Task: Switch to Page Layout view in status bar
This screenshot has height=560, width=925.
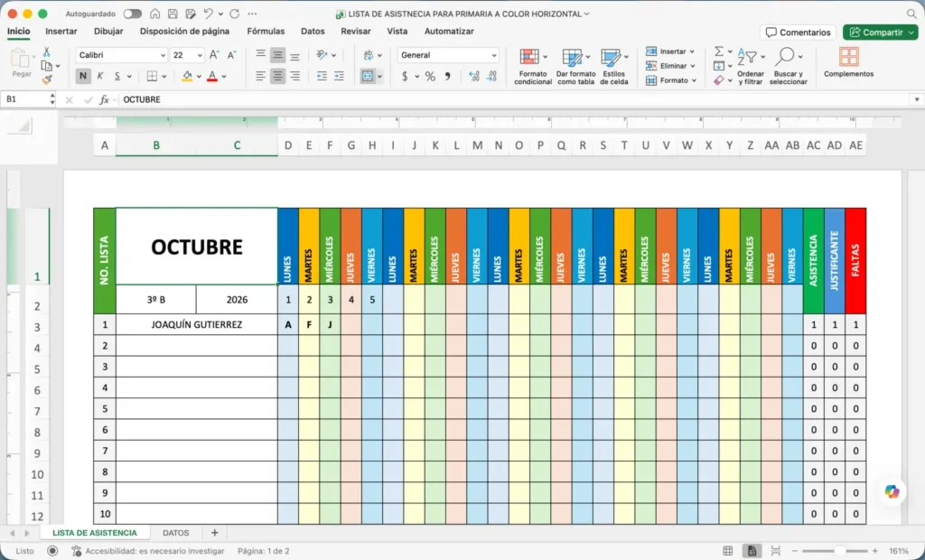Action: (752, 551)
